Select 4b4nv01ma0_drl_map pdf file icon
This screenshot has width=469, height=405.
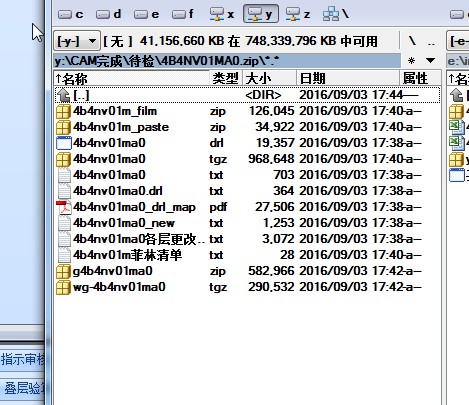64,207
